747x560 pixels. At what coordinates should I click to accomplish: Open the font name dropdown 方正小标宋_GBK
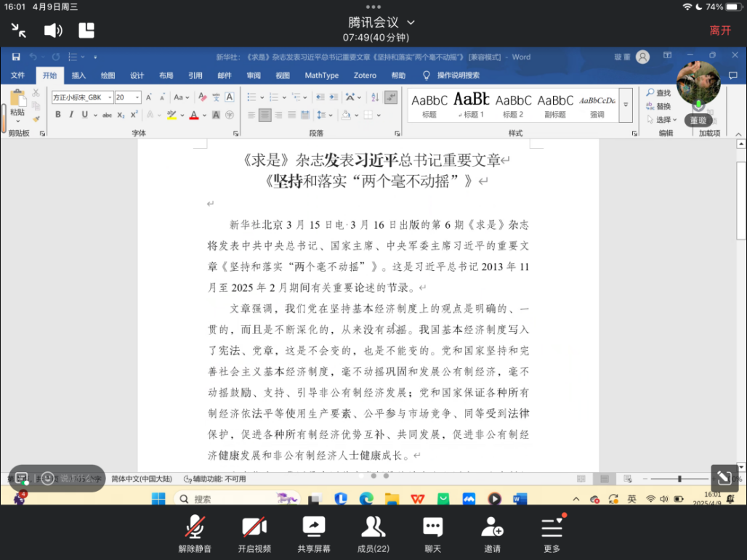[110, 97]
